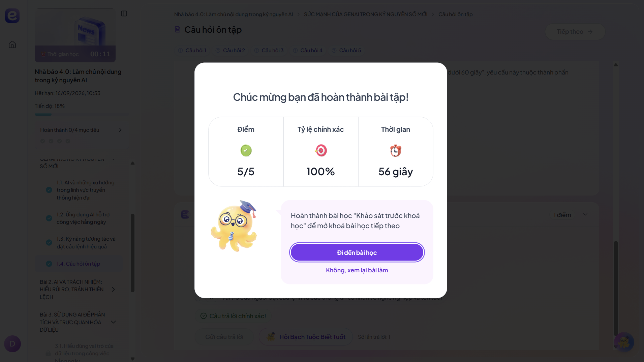
Task: Click the lock icon beside lesson 3.1
Action: point(48,353)
